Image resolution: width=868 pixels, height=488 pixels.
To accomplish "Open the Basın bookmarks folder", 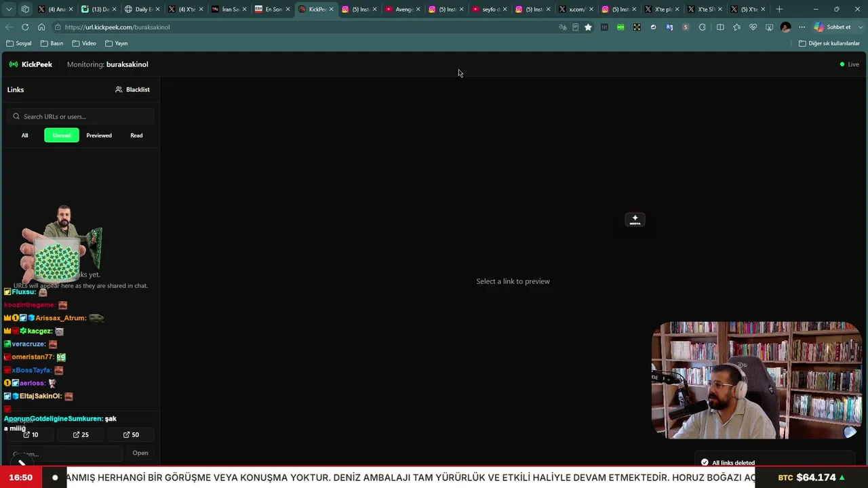I will 52,43.
